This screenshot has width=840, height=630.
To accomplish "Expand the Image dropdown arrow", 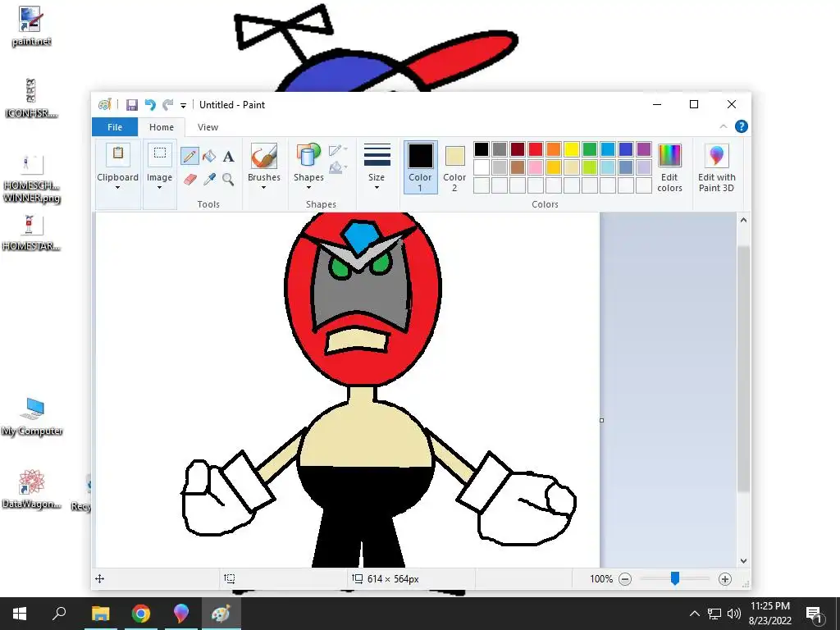I will point(160,188).
